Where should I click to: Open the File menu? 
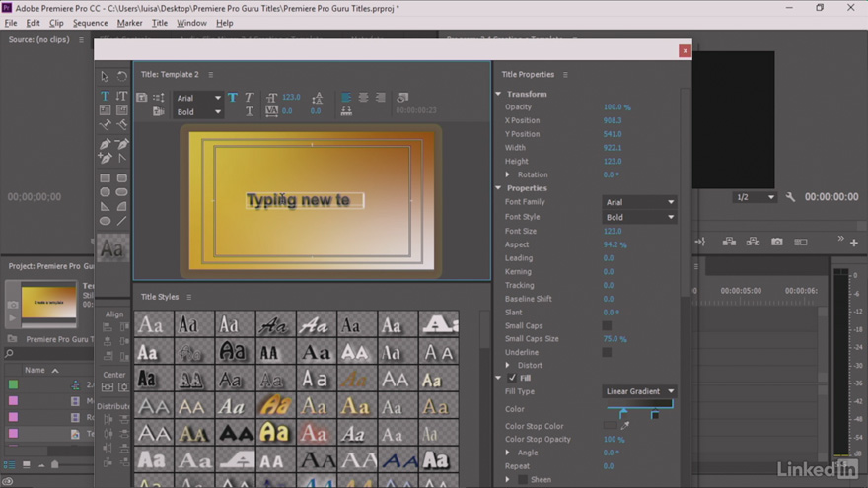click(11, 23)
